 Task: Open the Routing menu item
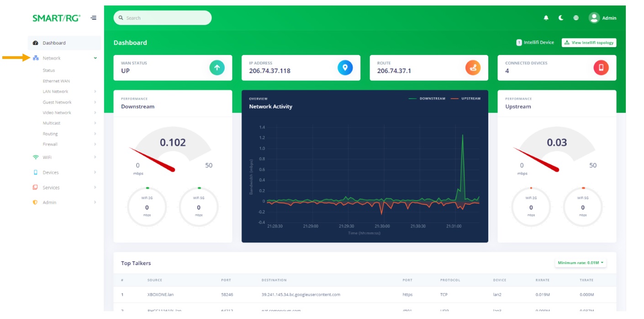50,134
